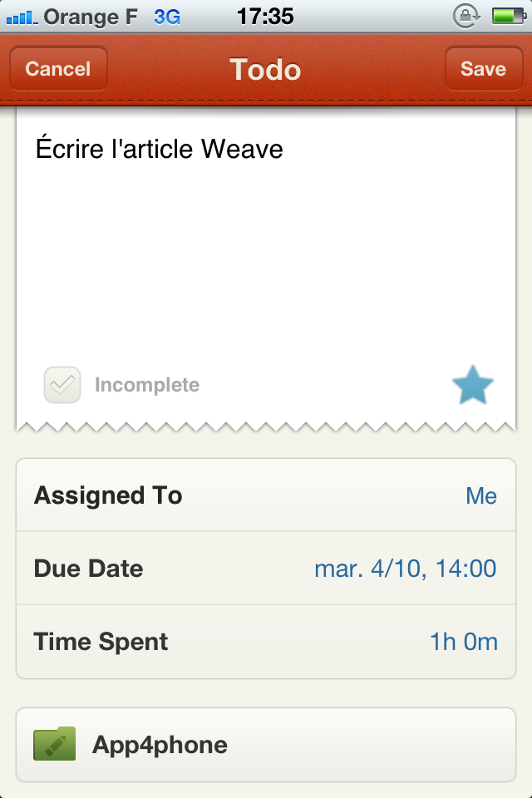Tap the 'Me' assignee value

click(x=481, y=496)
